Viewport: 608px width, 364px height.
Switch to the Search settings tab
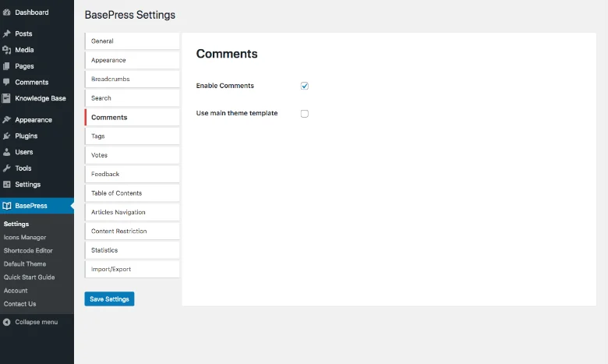click(133, 98)
